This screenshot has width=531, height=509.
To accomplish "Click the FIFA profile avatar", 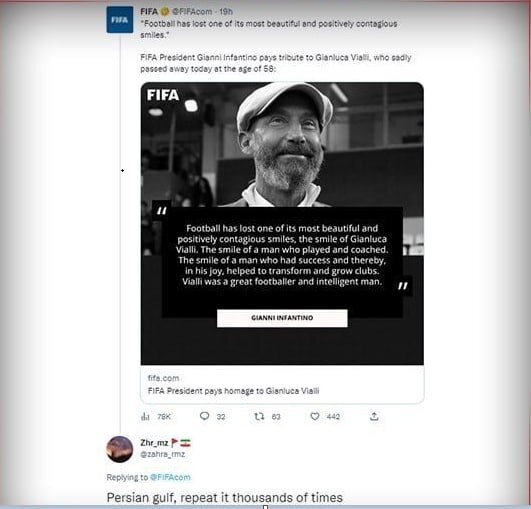I will (120, 20).
